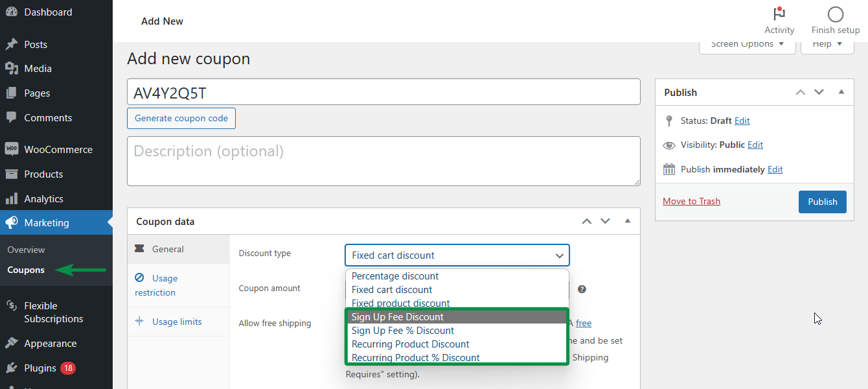
Task: Click the Analytics bar chart icon
Action: (x=11, y=198)
